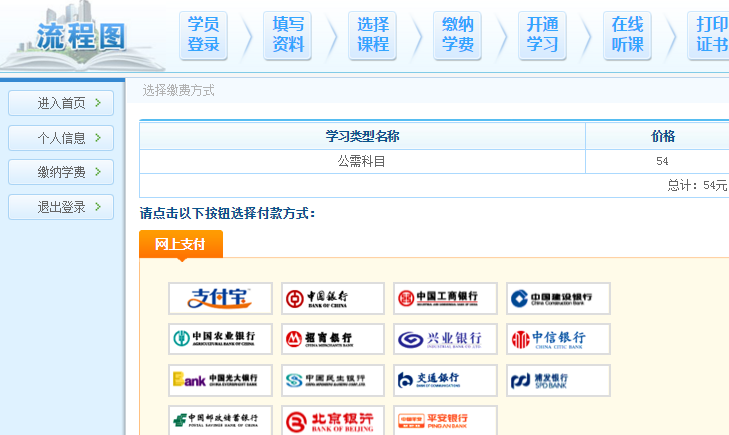The image size is (729, 435).
Task: Choose China CITIC Bank (中信银行)
Action: click(558, 339)
